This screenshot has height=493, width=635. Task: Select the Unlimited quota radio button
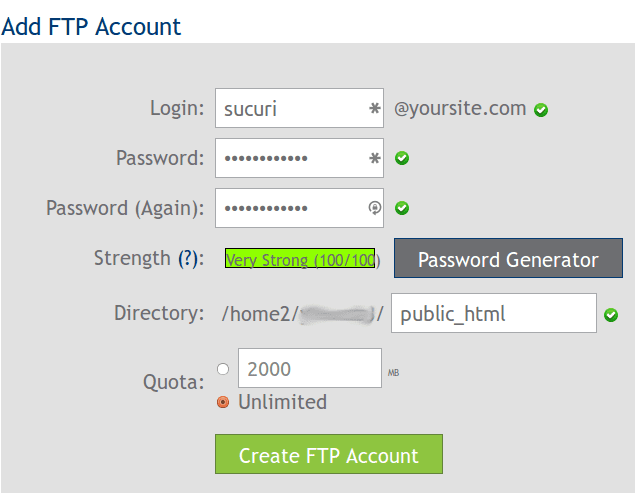coord(223,402)
